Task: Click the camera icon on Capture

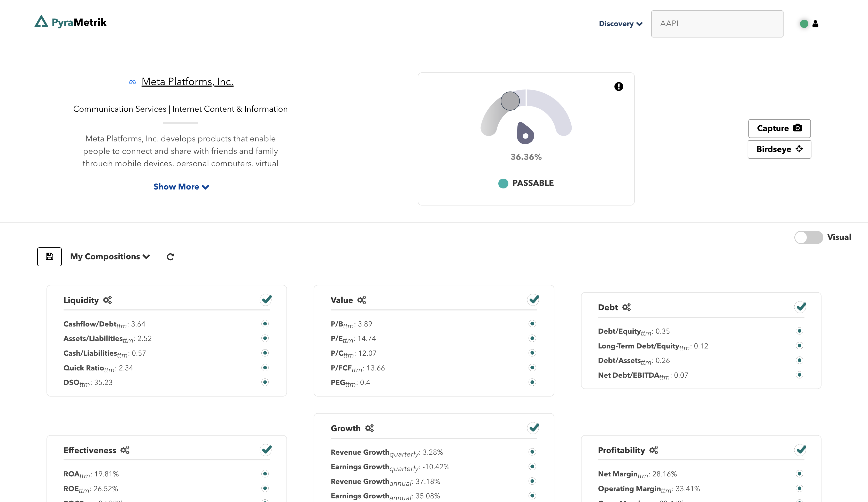Action: pyautogui.click(x=798, y=128)
